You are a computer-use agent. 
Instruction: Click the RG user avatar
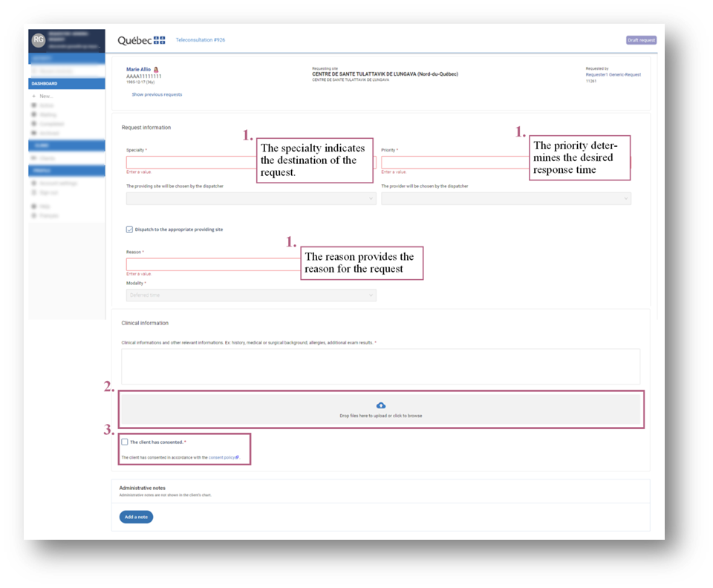39,40
